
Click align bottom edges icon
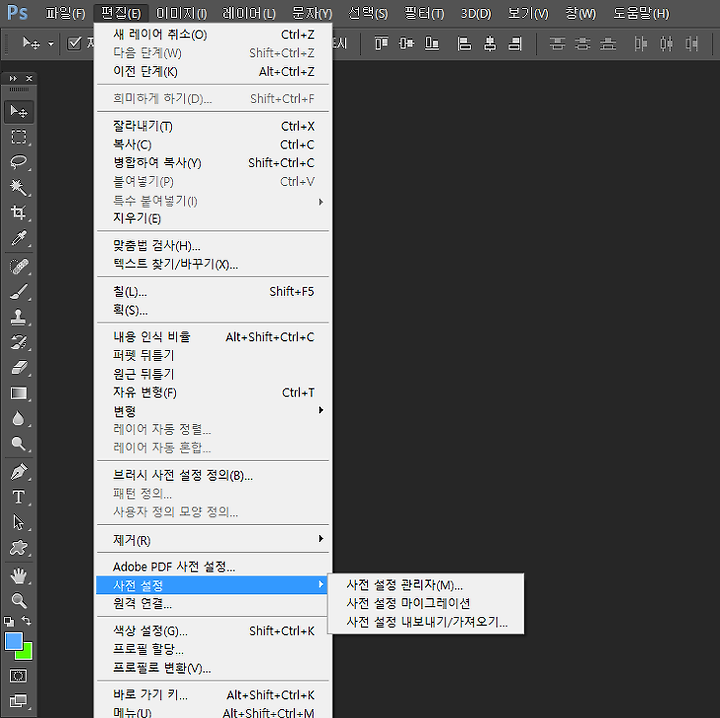pos(432,44)
